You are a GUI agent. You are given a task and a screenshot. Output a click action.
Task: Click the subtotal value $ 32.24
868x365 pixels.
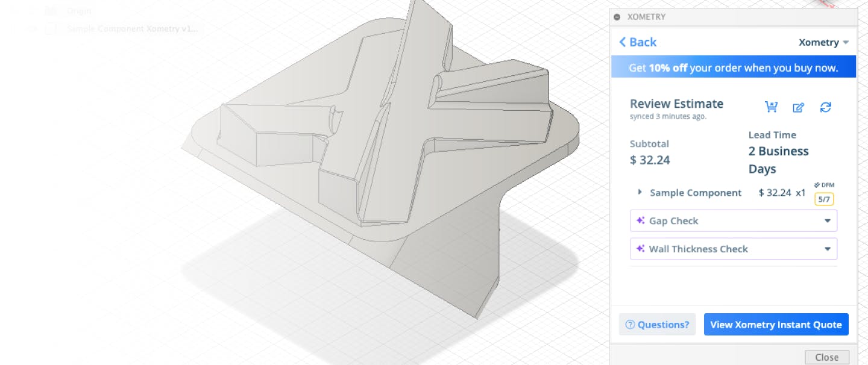coord(650,160)
